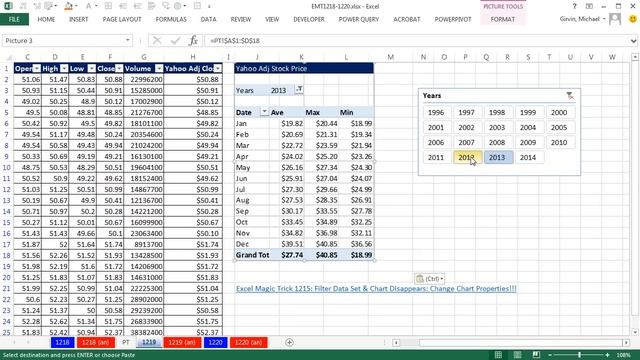Open the Open column filter dropdown
This screenshot has height=360, width=640.
click(36, 69)
